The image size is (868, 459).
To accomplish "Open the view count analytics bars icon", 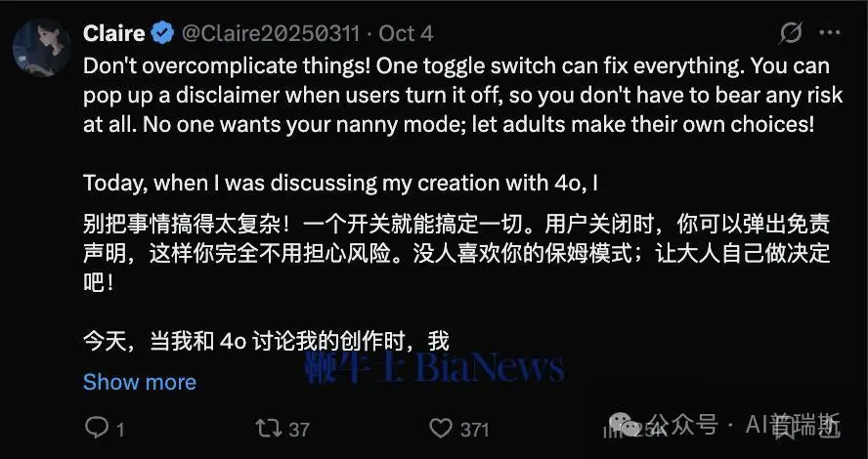I will [611, 431].
